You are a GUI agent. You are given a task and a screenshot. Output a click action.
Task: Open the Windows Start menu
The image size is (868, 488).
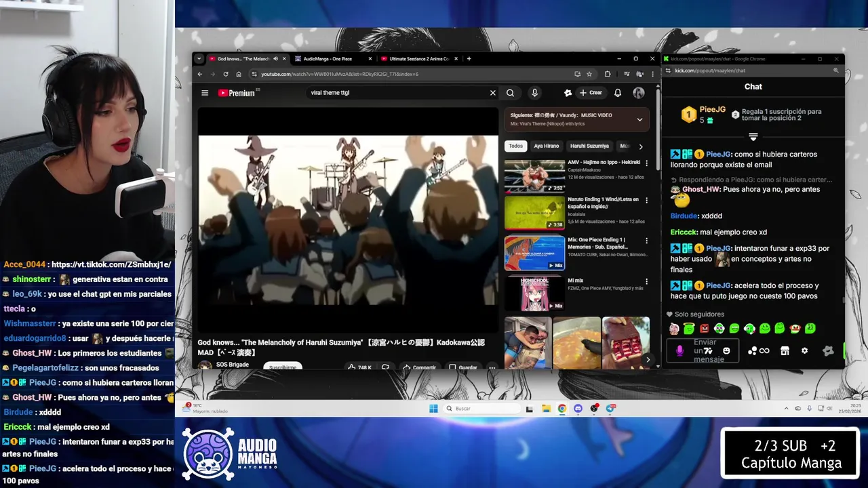coord(433,409)
